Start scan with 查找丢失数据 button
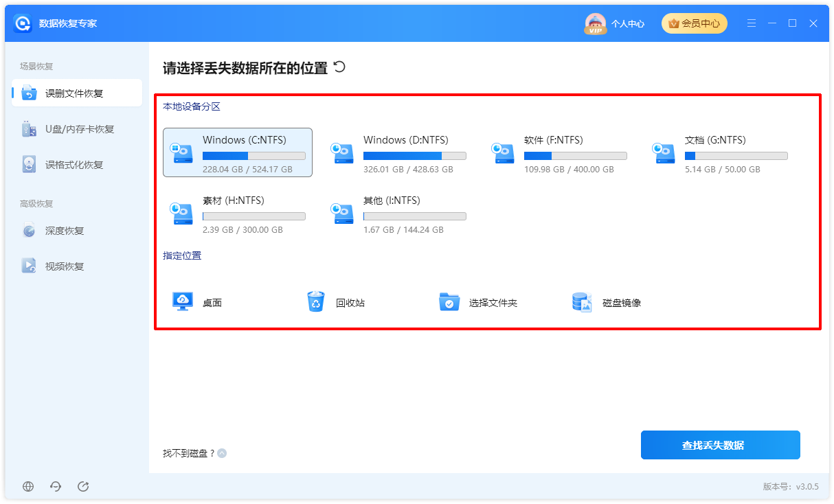 (721, 445)
